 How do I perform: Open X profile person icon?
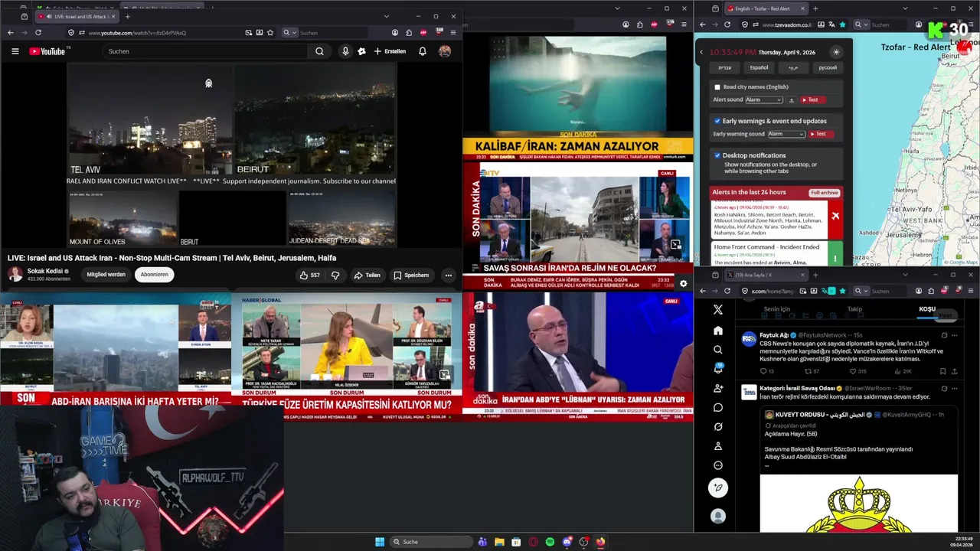718,446
